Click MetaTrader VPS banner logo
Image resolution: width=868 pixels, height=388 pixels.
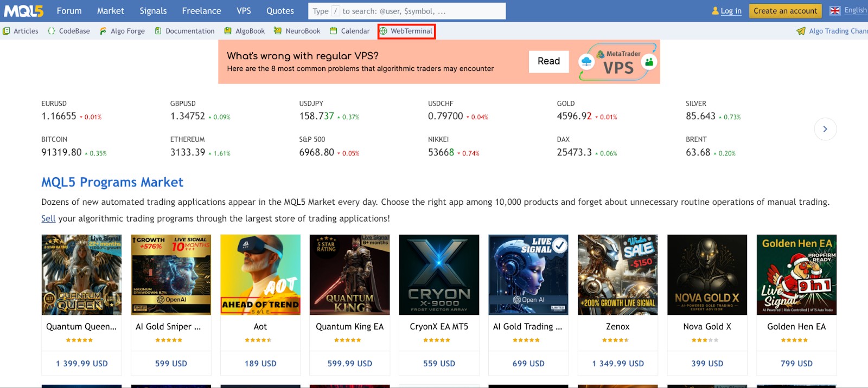click(x=618, y=62)
